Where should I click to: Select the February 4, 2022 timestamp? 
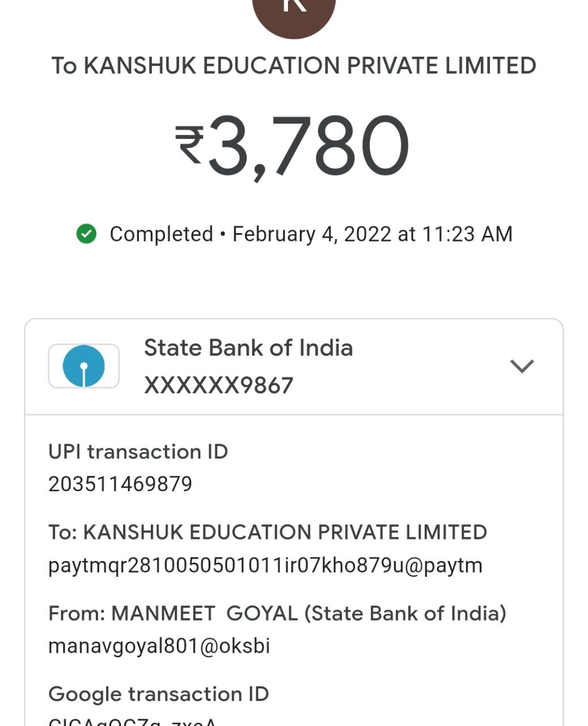coord(373,234)
